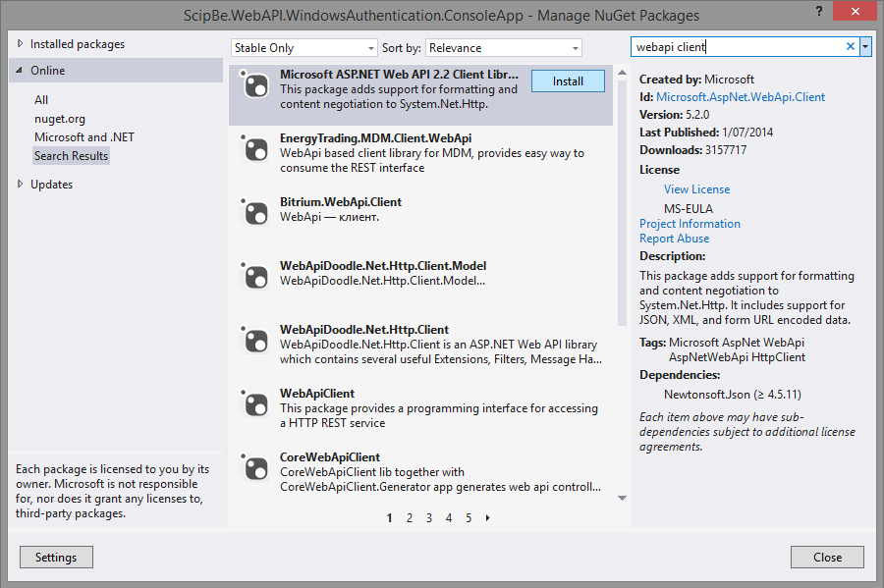Select the nuget.org source
The width and height of the screenshot is (884, 588).
60,119
